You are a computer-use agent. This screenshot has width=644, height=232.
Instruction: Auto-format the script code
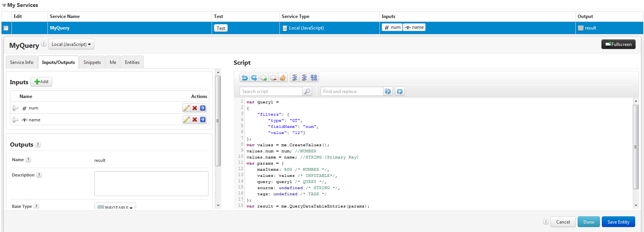(314, 78)
